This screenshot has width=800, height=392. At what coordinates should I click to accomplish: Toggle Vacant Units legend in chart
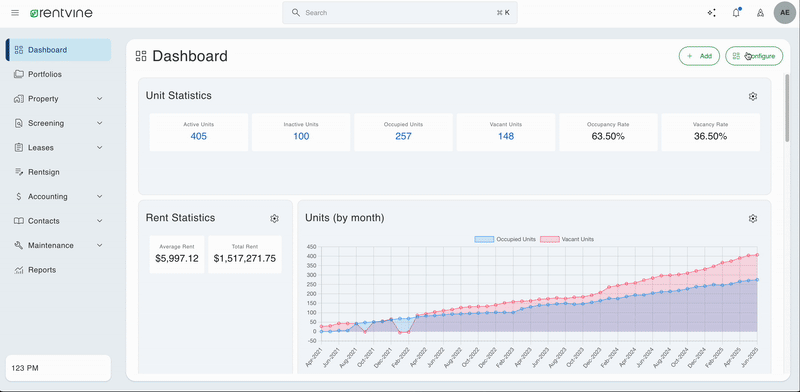[x=567, y=239]
